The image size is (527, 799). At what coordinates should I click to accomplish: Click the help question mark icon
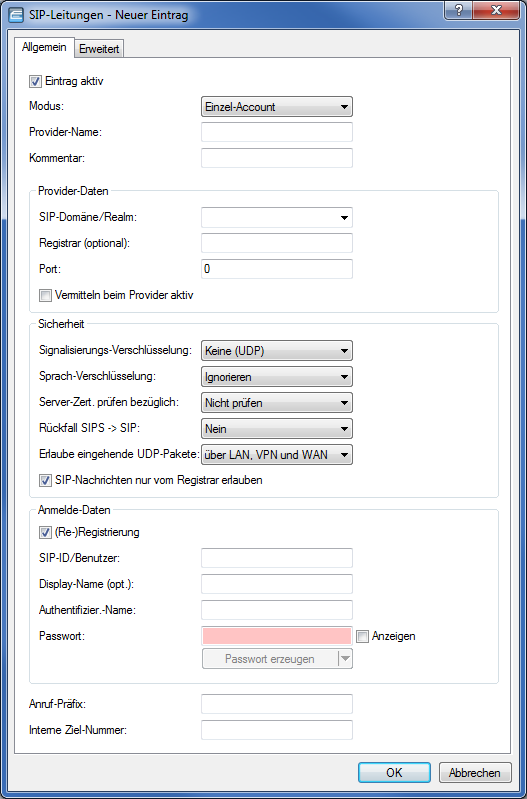tap(458, 11)
